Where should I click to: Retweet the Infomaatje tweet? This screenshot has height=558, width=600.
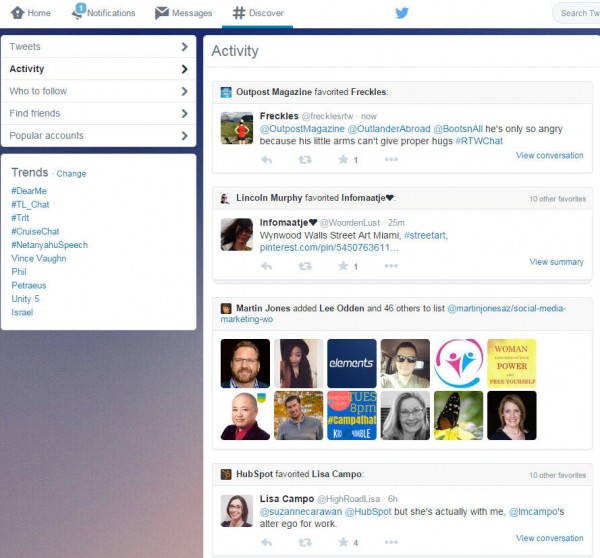(x=305, y=266)
